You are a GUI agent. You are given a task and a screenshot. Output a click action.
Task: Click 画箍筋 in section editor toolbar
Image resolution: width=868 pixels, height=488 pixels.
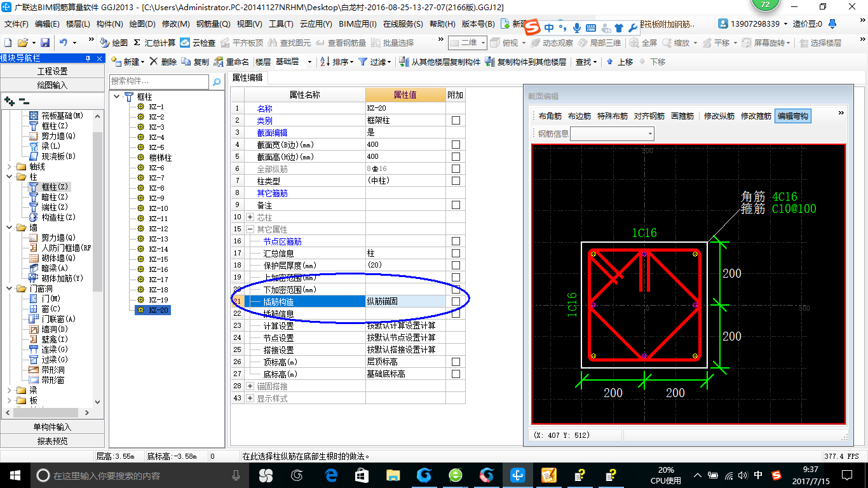tap(683, 116)
